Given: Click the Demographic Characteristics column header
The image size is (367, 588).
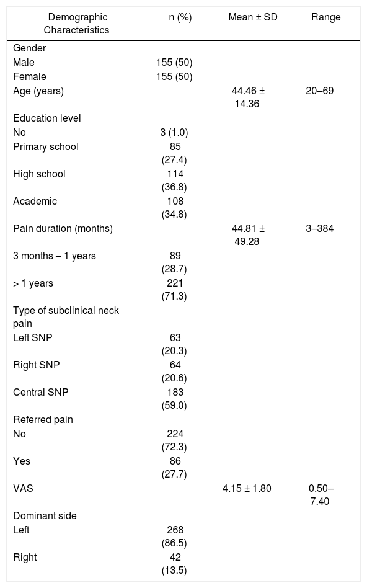Looking at the screenshot, I should click(x=76, y=23).
